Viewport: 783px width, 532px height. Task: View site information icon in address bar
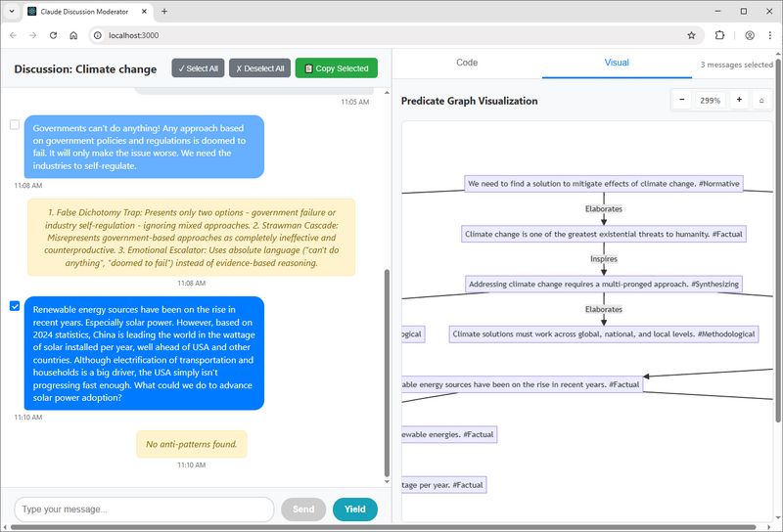coord(98,35)
